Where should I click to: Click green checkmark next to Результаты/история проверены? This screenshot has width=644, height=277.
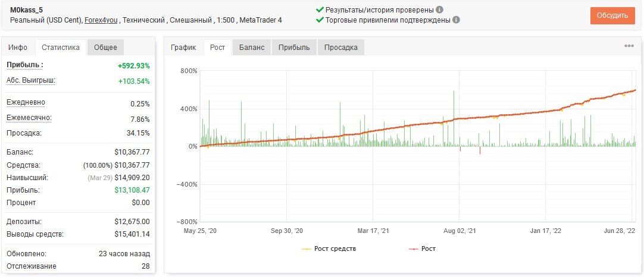320,10
